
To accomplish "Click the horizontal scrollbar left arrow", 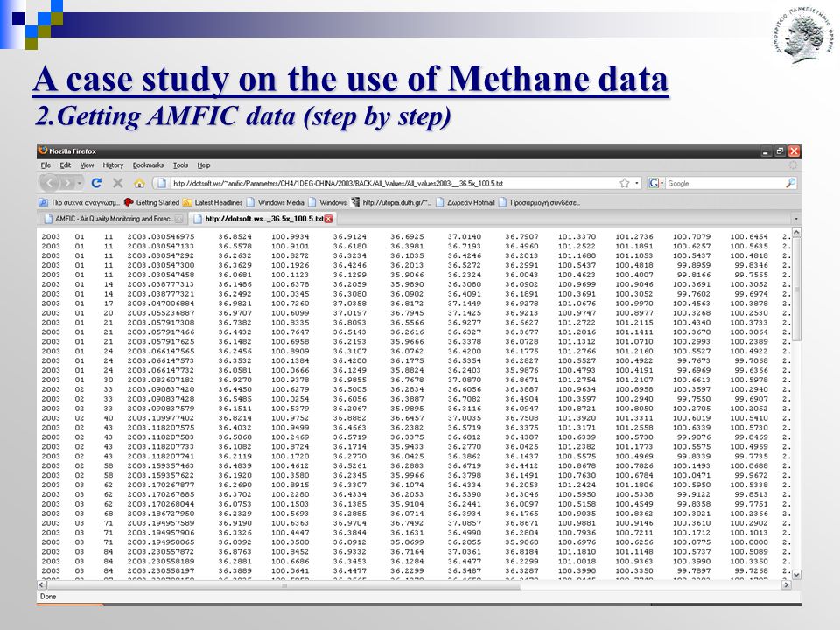I will click(42, 585).
